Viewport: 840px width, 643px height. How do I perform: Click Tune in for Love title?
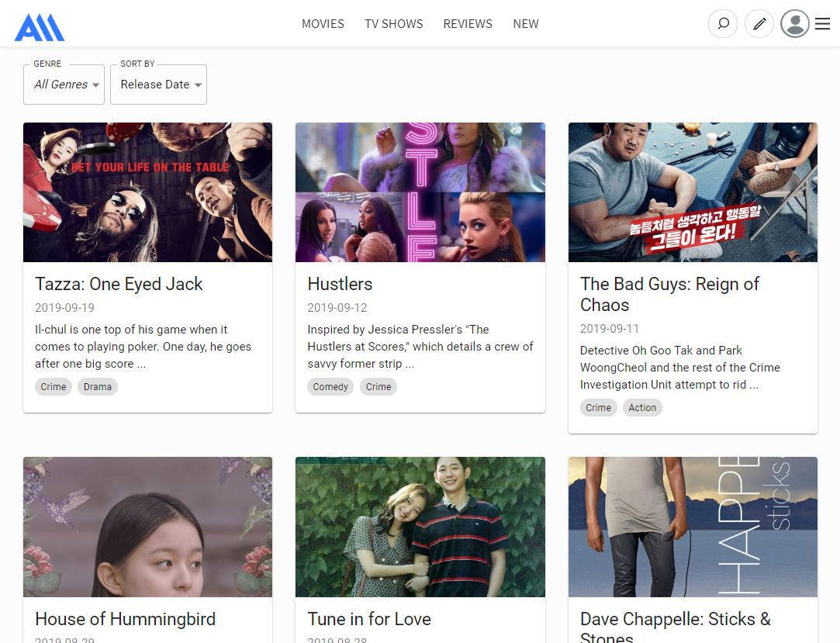point(369,619)
